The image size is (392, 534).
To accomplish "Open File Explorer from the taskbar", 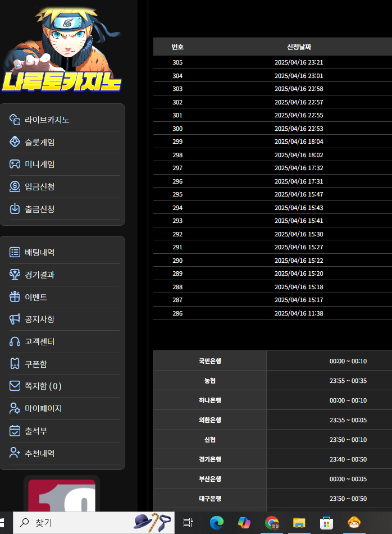I will pos(299,523).
